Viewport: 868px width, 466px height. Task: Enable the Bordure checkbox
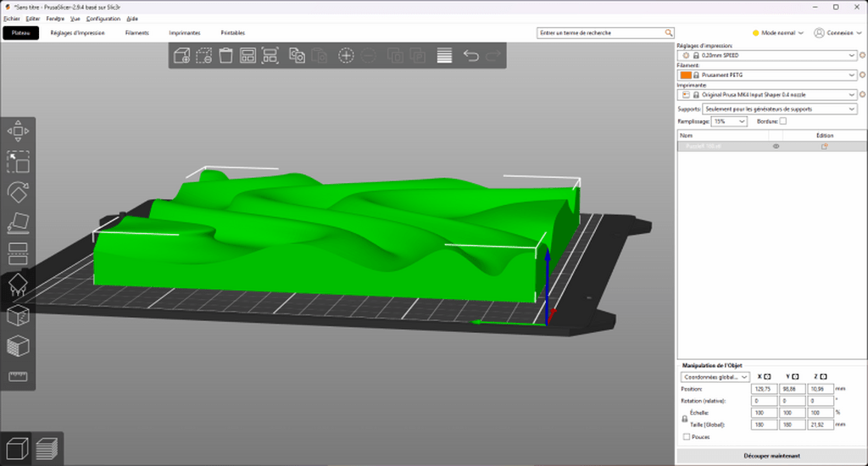(782, 121)
